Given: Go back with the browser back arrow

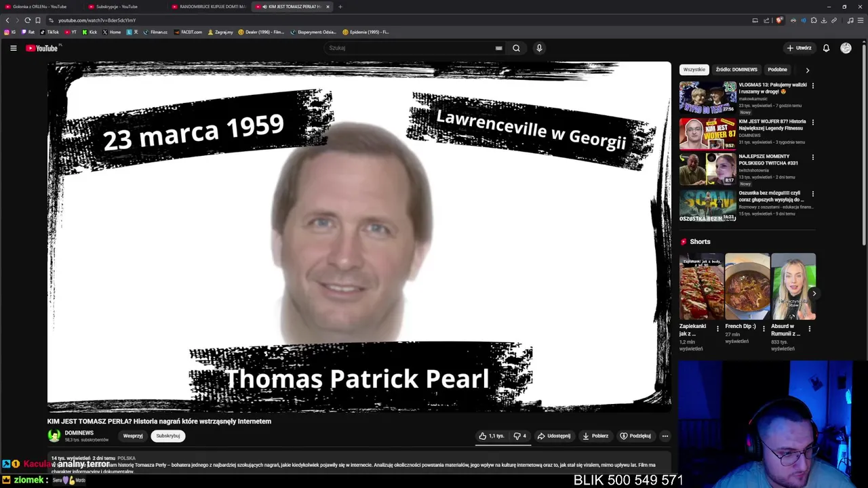Looking at the screenshot, I should (x=7, y=20).
